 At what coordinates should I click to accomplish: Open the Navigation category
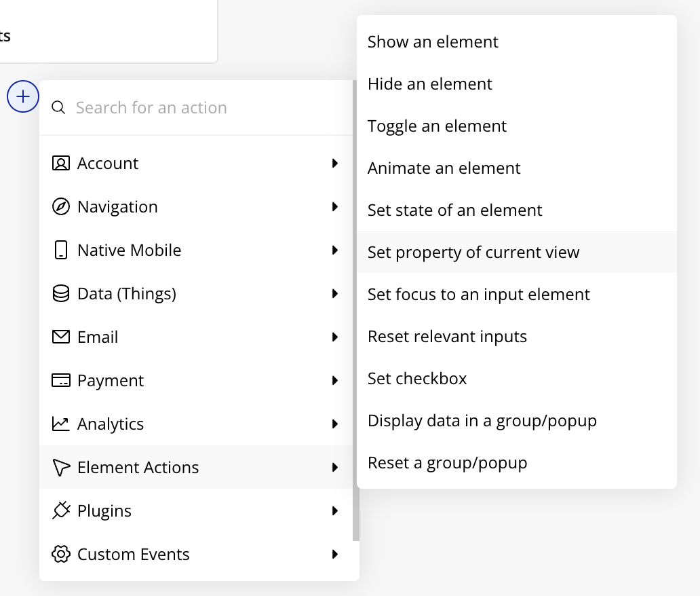(196, 207)
